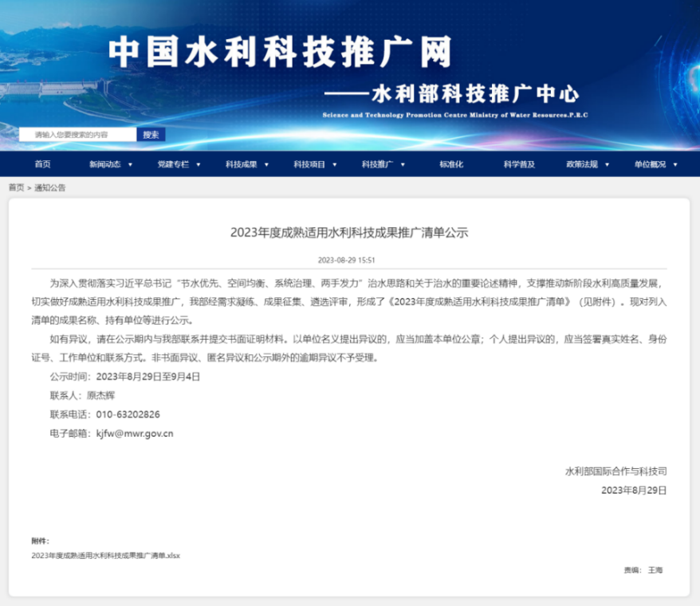Click the 中国水利科技推广网 site title

(281, 53)
